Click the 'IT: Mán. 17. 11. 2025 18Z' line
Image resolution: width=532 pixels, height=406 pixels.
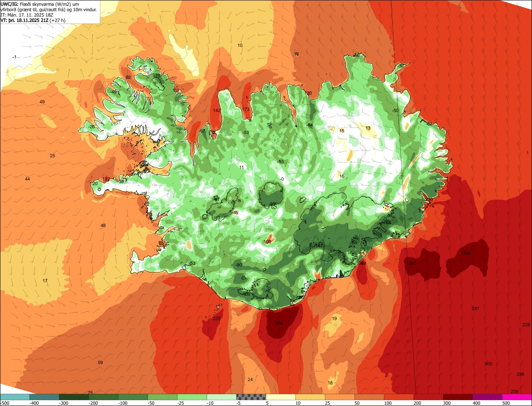pyautogui.click(x=27, y=15)
